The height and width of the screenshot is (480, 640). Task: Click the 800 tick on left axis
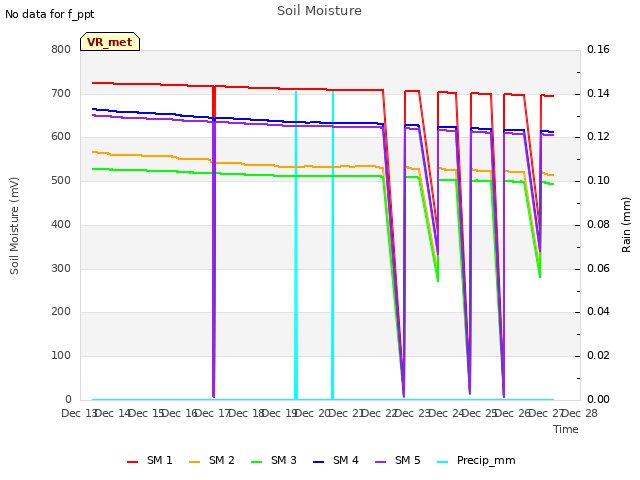pyautogui.click(x=61, y=50)
